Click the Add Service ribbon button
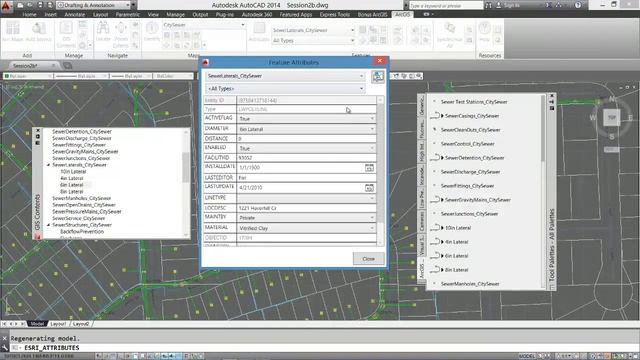Image resolution: width=640 pixels, height=360 pixels. click(x=39, y=32)
